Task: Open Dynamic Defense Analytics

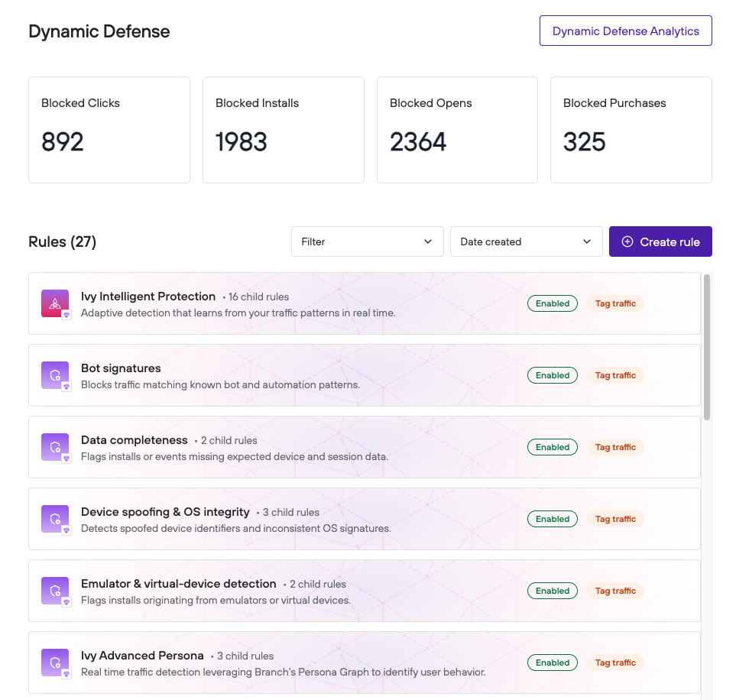Action: [625, 31]
